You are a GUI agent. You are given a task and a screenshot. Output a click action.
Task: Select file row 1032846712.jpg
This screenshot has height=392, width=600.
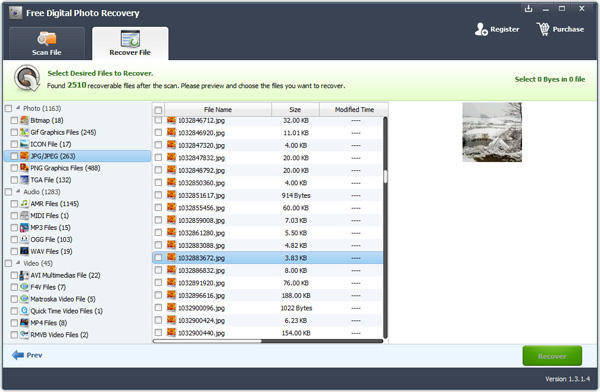point(267,120)
